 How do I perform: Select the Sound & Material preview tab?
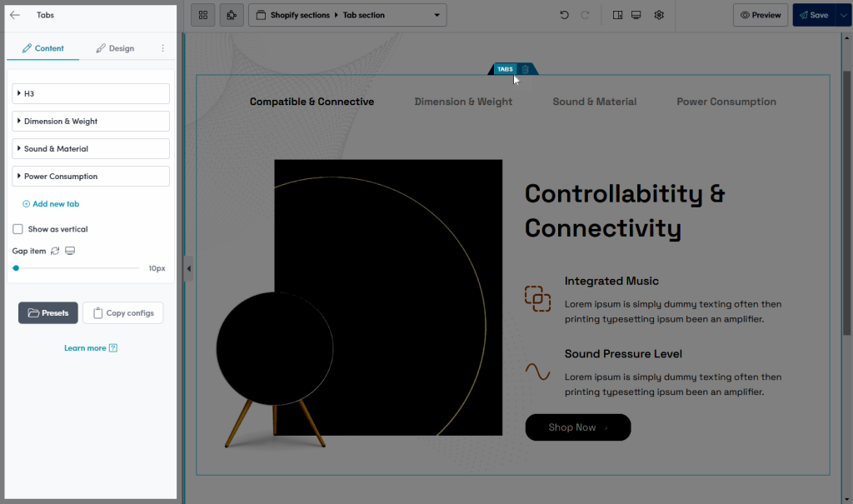click(595, 102)
